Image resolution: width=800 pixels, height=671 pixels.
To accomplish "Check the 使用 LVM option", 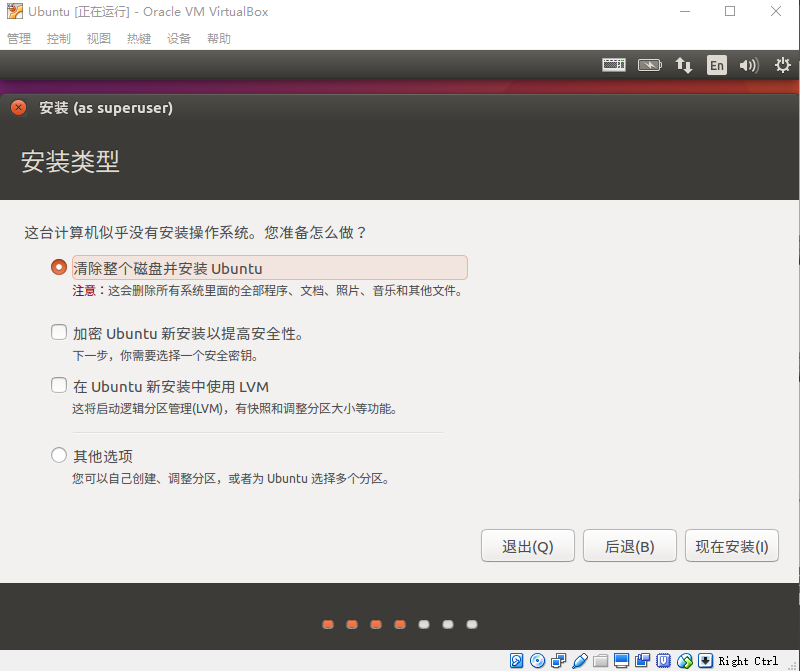I will point(59,386).
